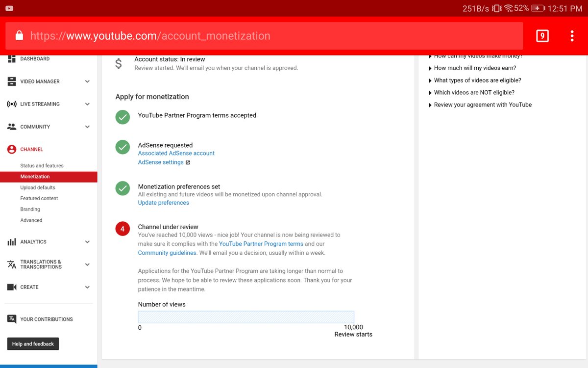Click the Dashboard sidebar icon
This screenshot has height=368, width=588.
click(12, 59)
